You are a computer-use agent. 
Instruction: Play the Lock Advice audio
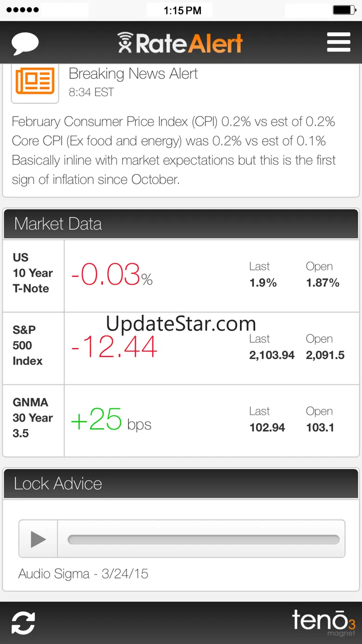38,539
